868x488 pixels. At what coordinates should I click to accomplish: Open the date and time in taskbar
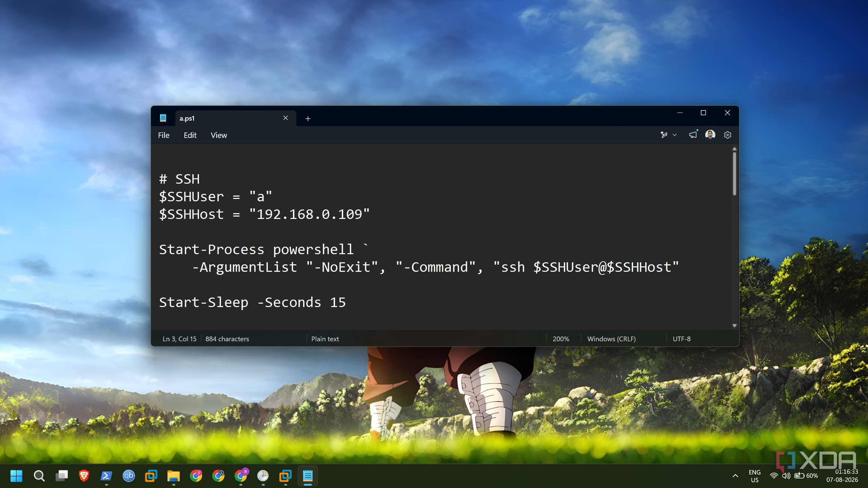842,476
